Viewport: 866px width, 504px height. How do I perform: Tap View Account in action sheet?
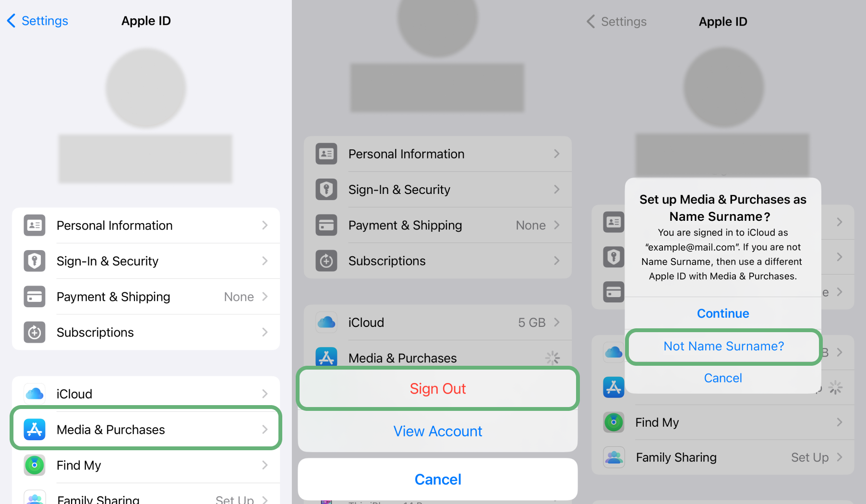coord(438,432)
